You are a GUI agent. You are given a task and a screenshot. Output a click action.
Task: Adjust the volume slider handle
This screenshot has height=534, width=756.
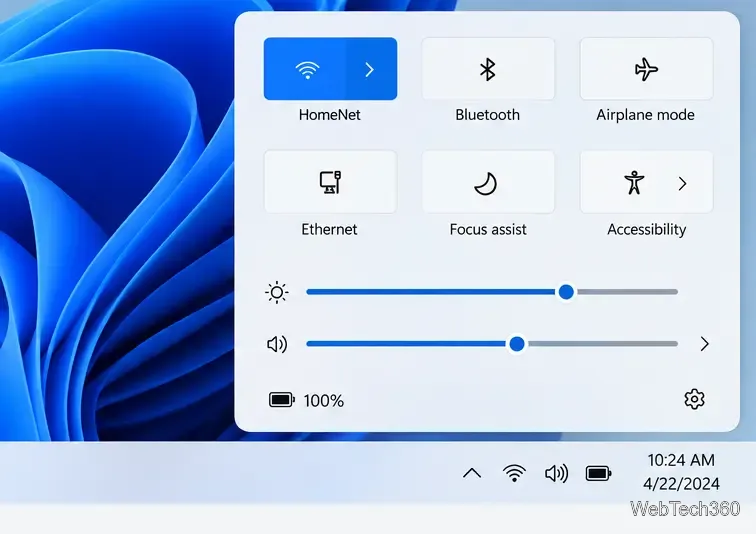click(517, 344)
